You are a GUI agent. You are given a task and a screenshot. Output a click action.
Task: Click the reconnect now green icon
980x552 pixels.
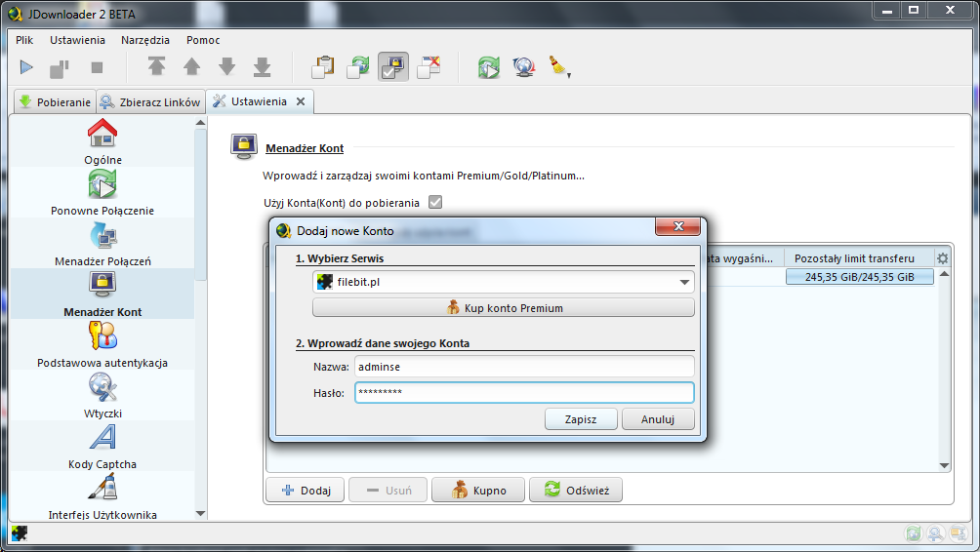tap(489, 67)
